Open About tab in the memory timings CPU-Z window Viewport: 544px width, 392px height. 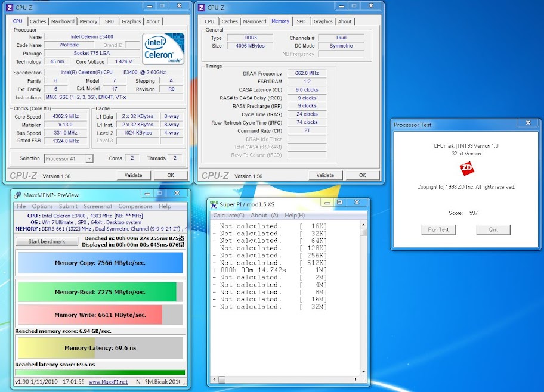click(x=345, y=21)
